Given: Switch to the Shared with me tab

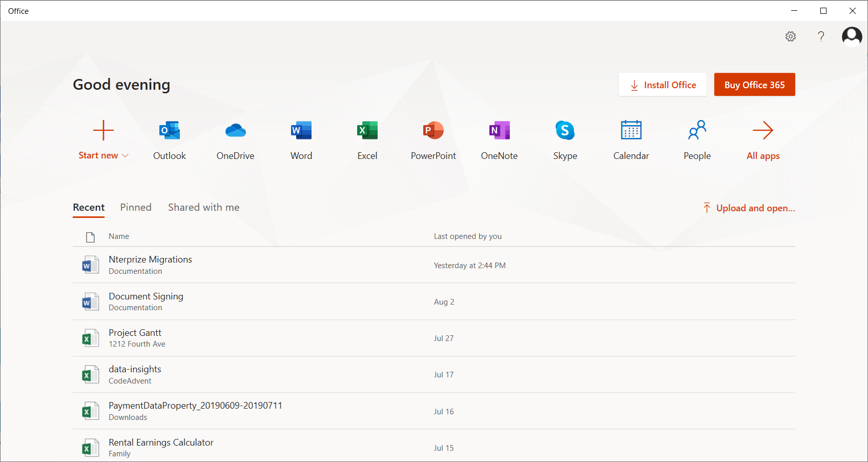Looking at the screenshot, I should pyautogui.click(x=203, y=207).
